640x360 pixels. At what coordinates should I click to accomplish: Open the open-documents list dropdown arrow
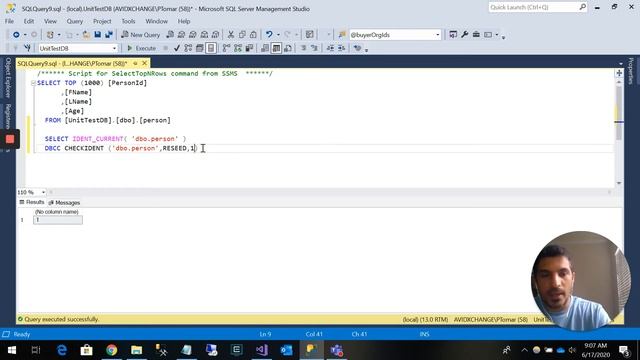click(x=621, y=64)
